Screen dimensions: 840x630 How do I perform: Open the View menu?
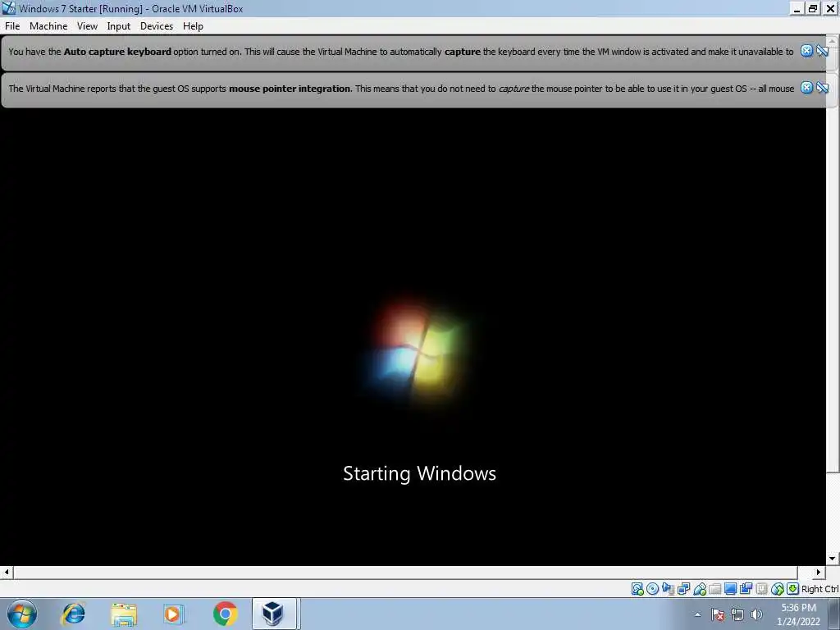[87, 26]
